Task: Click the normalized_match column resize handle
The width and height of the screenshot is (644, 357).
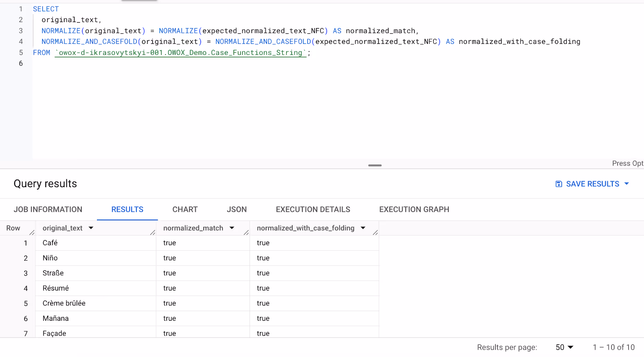Action: tap(246, 233)
